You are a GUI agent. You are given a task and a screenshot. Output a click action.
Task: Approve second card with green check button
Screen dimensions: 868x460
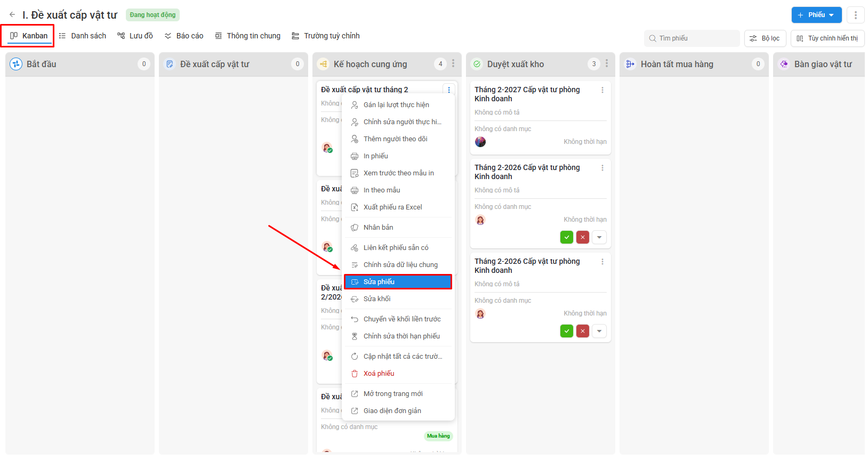tap(567, 237)
